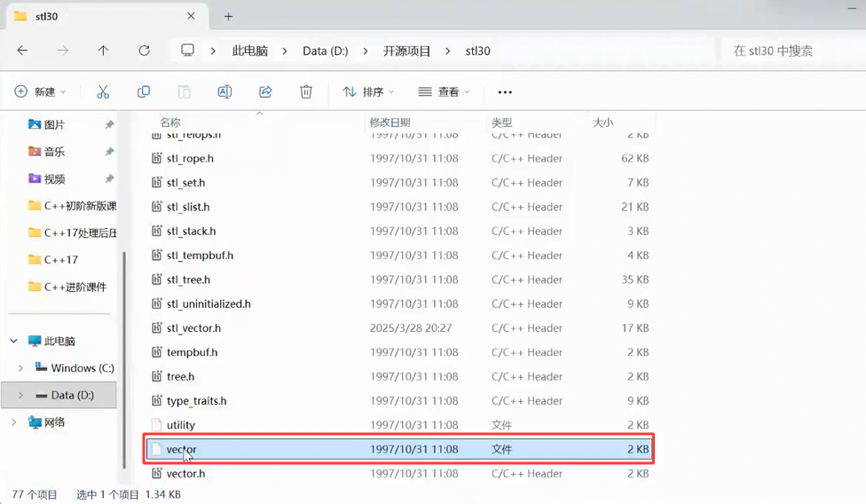Open the 新建 (New) dropdown

point(40,91)
